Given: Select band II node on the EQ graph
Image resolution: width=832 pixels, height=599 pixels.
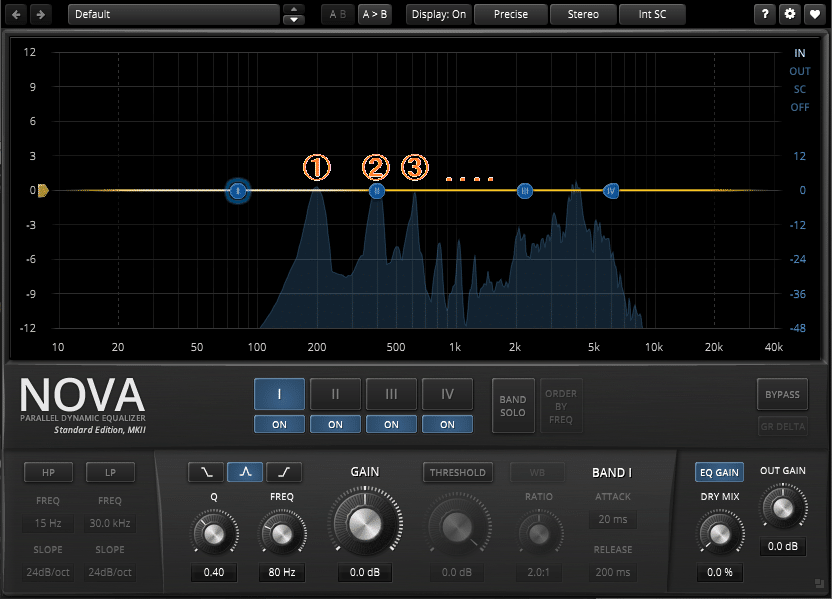Looking at the screenshot, I should click(x=377, y=190).
